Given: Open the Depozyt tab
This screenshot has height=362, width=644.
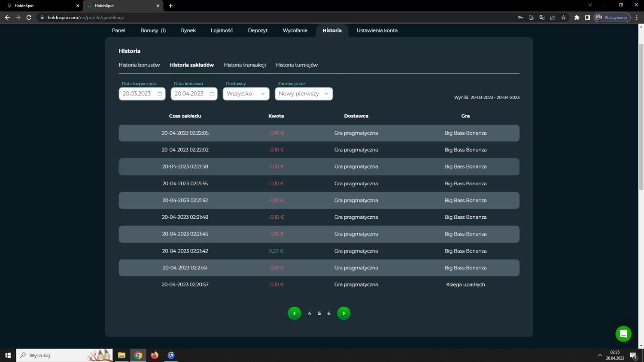Looking at the screenshot, I should point(258,30).
